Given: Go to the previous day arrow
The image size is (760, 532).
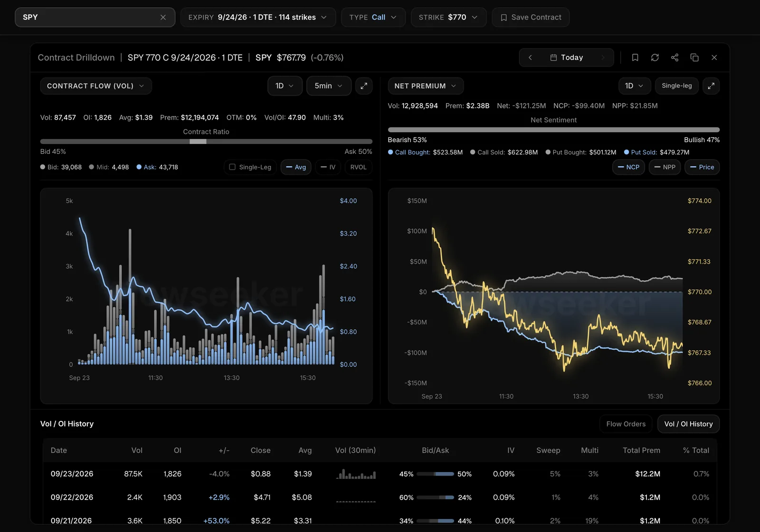Looking at the screenshot, I should point(530,57).
